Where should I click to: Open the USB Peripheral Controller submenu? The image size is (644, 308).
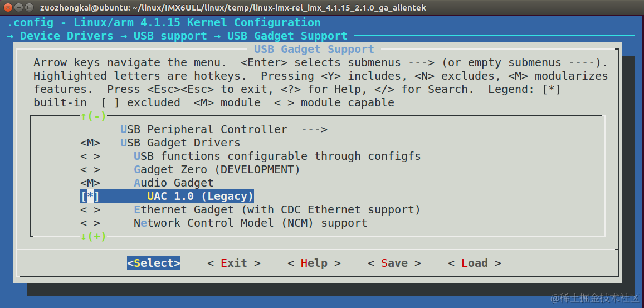coord(224,129)
